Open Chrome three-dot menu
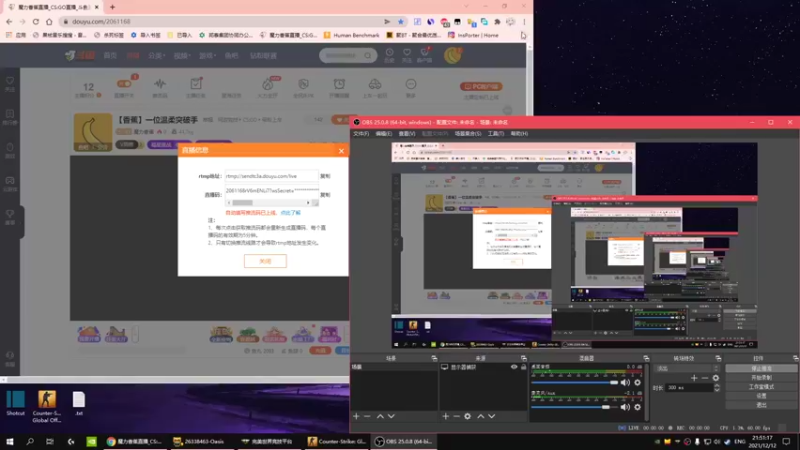The width and height of the screenshot is (800, 450). 524,21
